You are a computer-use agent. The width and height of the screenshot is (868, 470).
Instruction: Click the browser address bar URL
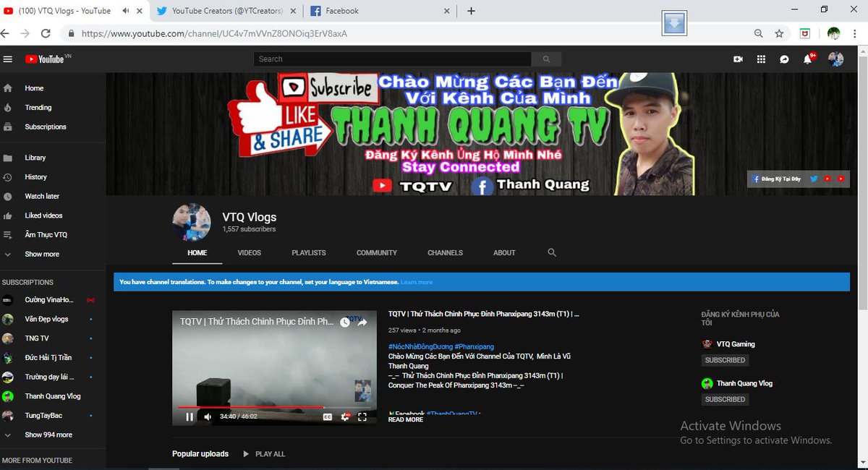pyautogui.click(x=214, y=33)
